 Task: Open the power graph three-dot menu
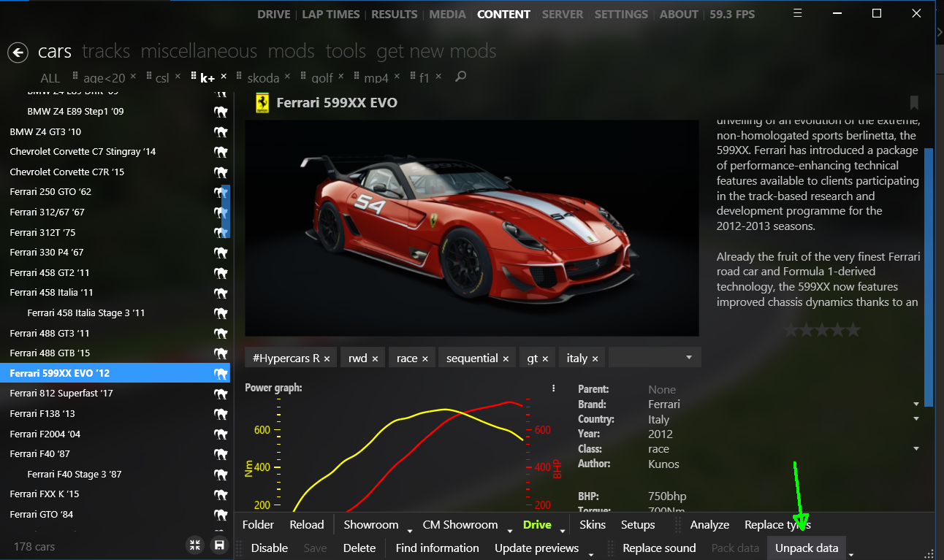point(554,388)
